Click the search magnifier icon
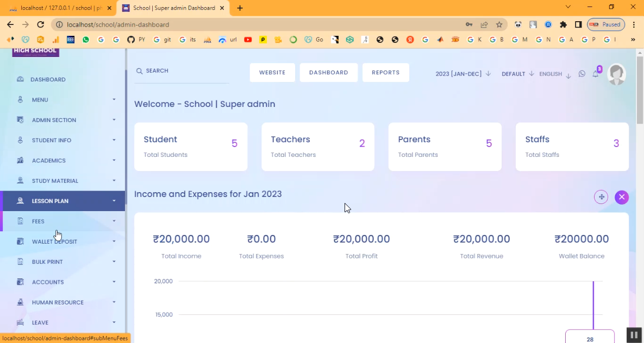Image resolution: width=644 pixels, height=343 pixels. click(x=139, y=71)
